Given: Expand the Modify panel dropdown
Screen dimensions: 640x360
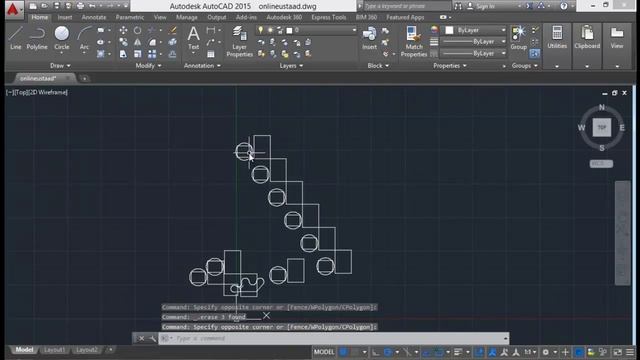Looking at the screenshot, I should 148,66.
